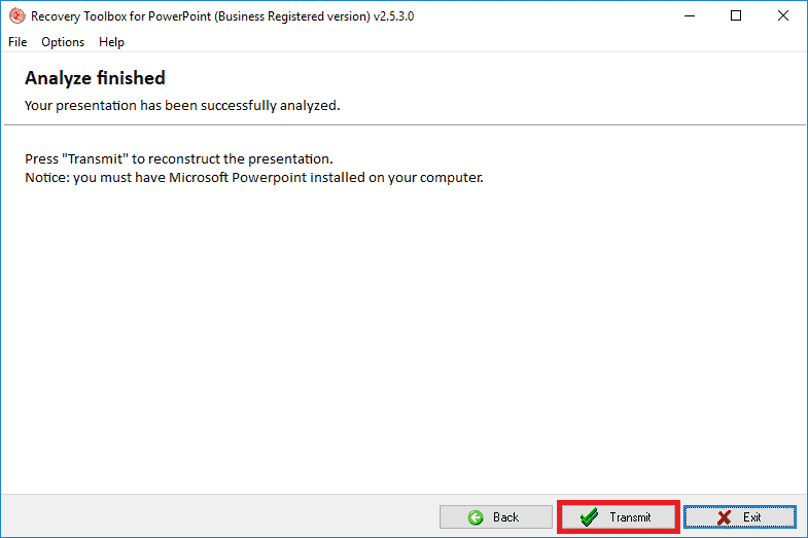The image size is (808, 538).
Task: Open the Options menu
Action: (x=63, y=42)
